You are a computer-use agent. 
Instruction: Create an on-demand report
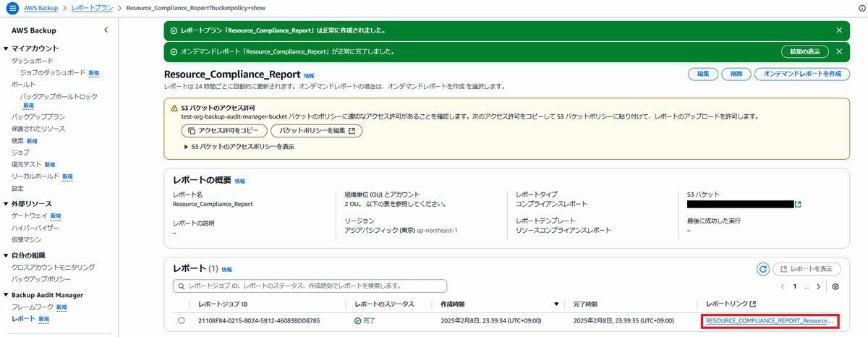(801, 74)
